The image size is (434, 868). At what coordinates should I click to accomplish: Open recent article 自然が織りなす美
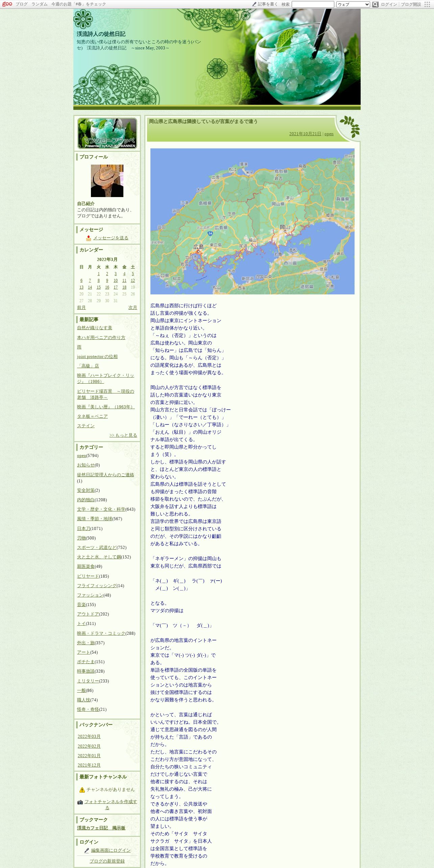(95, 328)
